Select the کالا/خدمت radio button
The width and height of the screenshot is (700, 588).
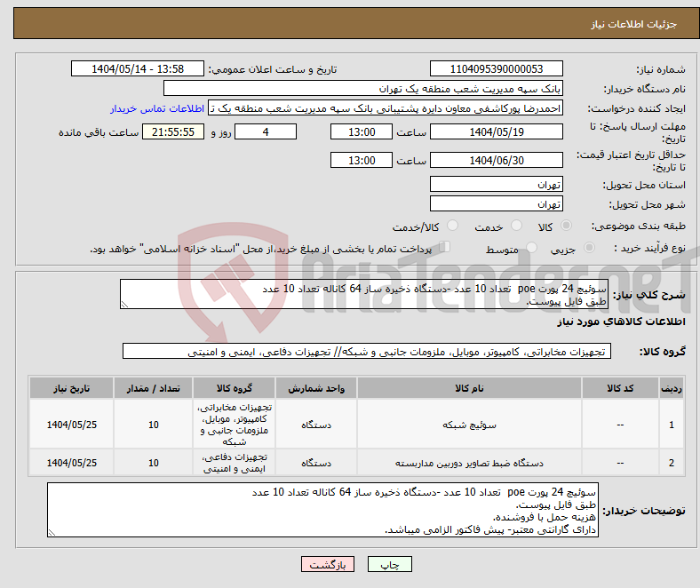(453, 226)
